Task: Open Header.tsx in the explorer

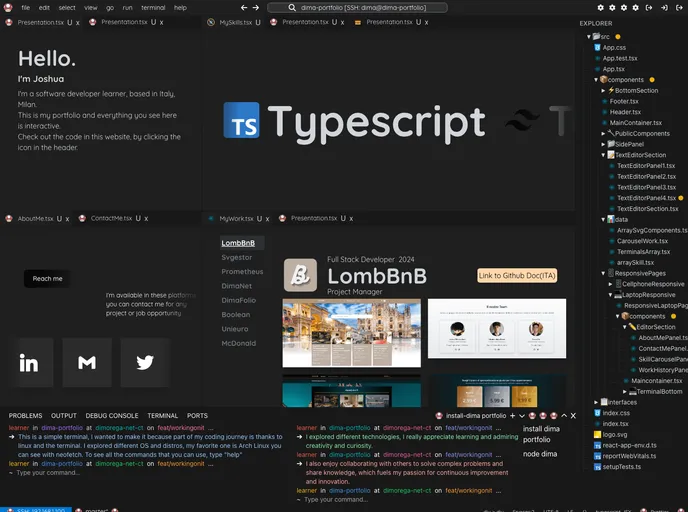Action: click(x=625, y=112)
